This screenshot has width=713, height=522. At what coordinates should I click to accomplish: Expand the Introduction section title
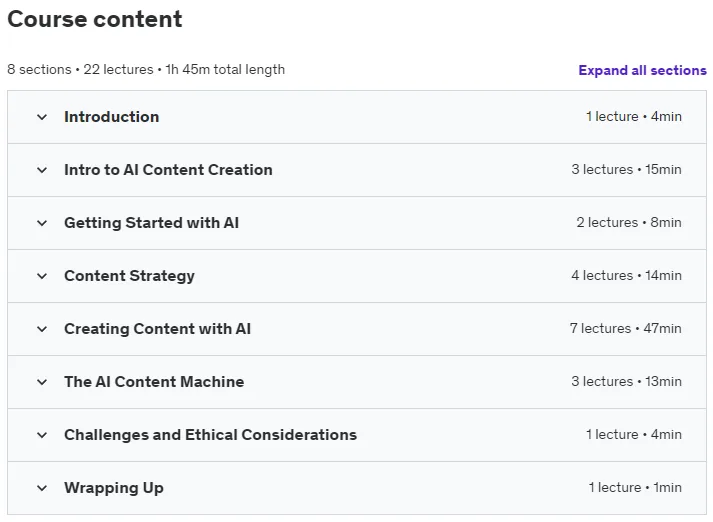(111, 117)
